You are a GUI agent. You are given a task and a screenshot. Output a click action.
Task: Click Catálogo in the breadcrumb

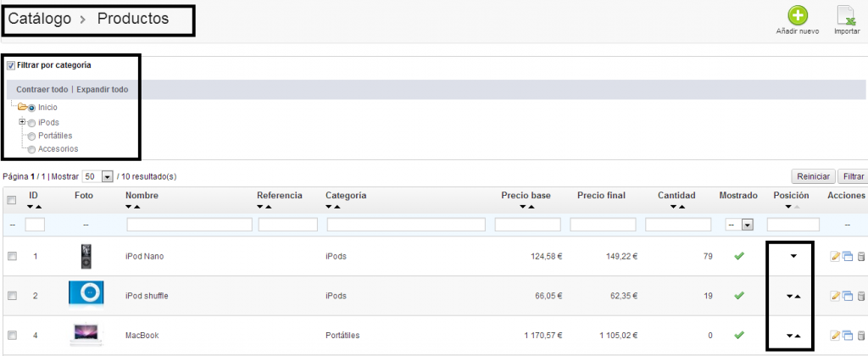39,18
